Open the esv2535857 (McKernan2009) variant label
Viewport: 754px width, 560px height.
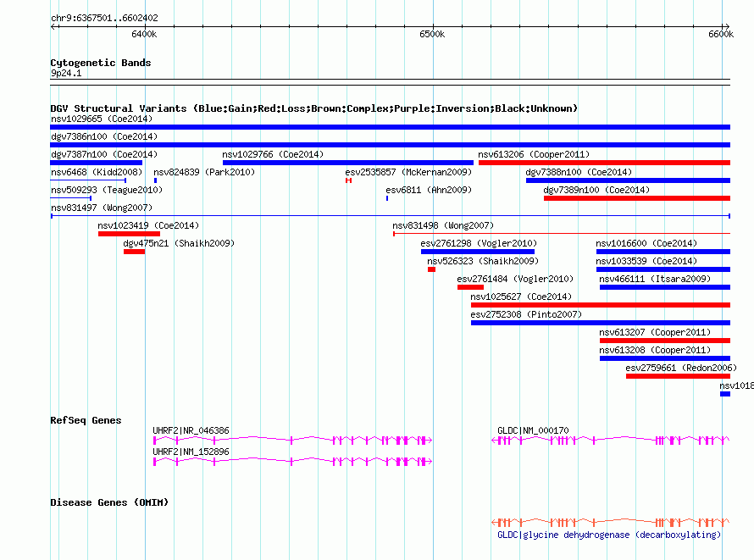tap(408, 172)
